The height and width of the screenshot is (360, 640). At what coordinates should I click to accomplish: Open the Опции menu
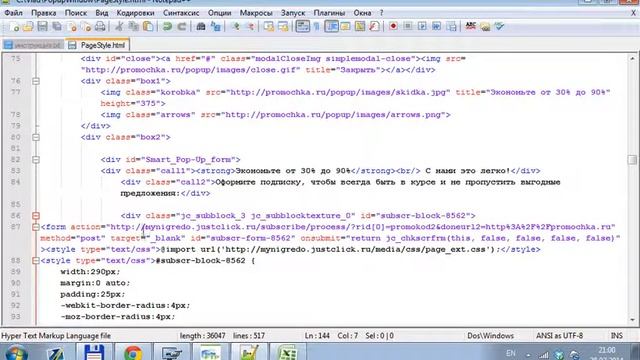click(220, 13)
